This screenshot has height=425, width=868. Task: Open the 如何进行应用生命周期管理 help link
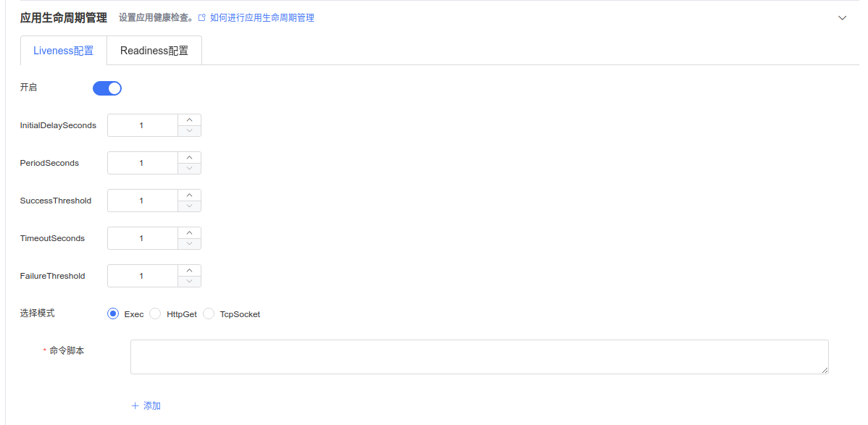tap(262, 17)
